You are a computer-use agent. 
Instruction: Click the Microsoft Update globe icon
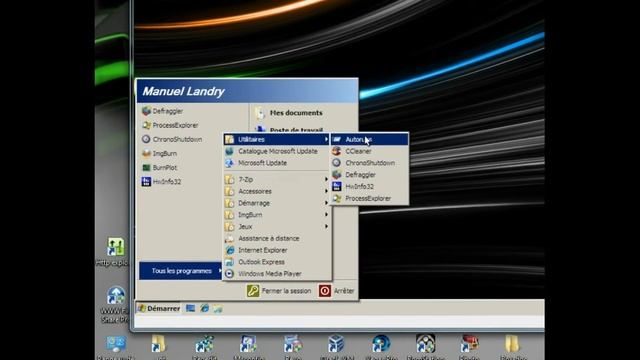pos(230,163)
